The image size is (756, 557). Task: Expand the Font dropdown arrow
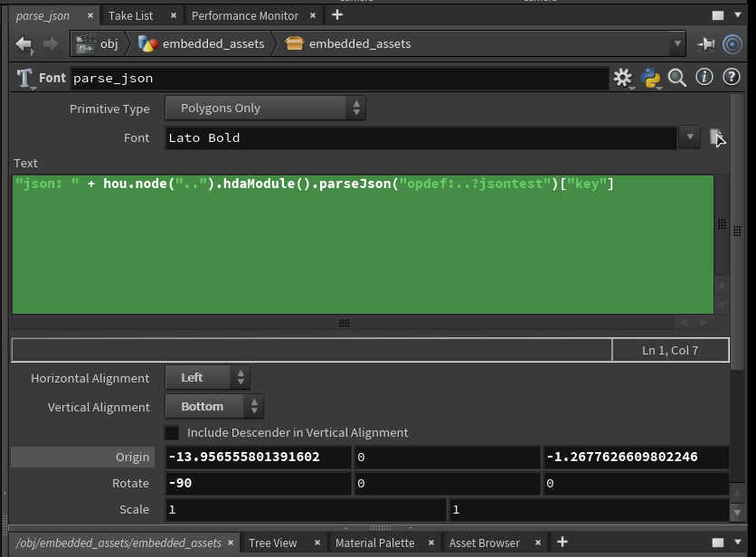[x=689, y=137]
